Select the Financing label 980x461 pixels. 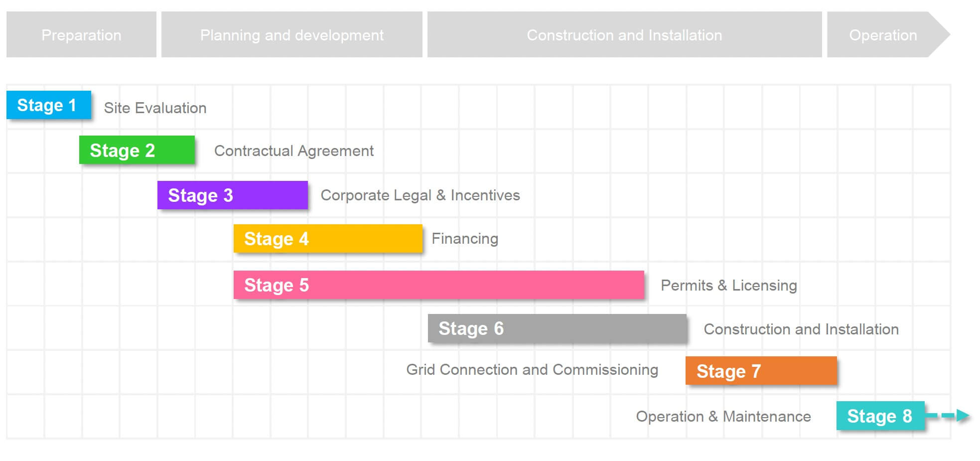click(x=464, y=239)
